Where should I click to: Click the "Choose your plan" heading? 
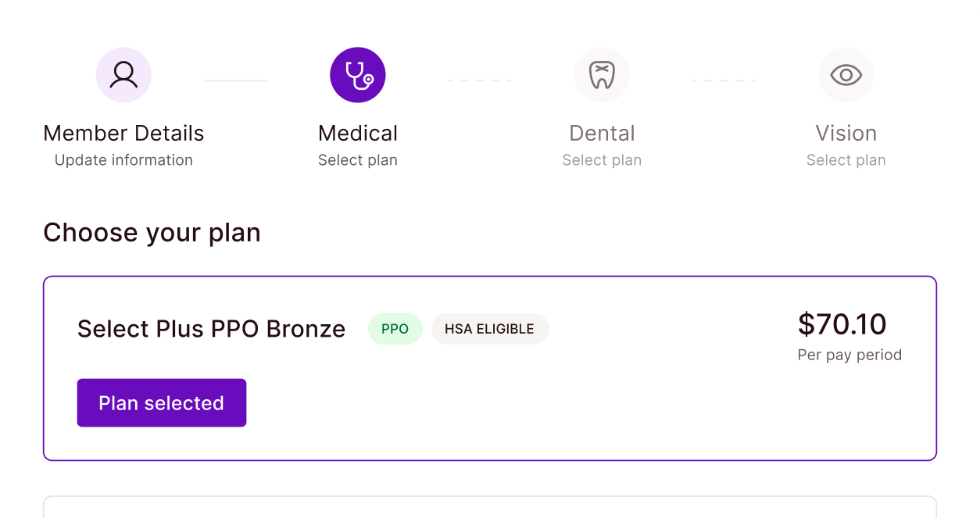click(152, 233)
